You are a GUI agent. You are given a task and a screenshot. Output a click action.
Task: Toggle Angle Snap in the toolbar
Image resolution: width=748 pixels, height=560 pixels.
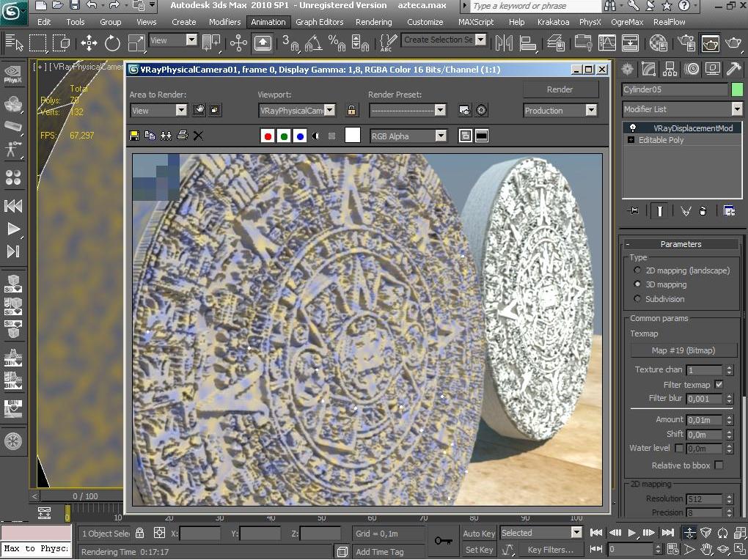click(x=313, y=43)
